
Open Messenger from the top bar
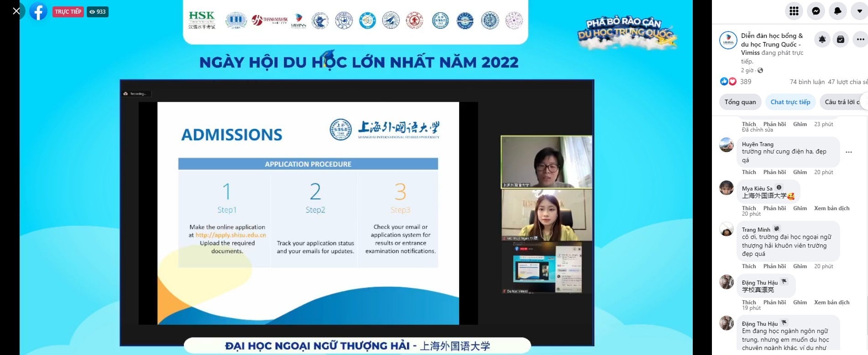[816, 11]
